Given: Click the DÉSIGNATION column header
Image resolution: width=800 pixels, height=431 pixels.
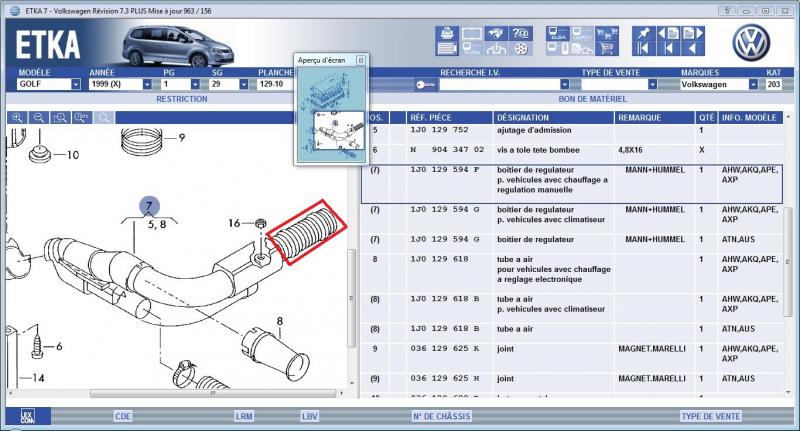Looking at the screenshot, I should point(554,118).
